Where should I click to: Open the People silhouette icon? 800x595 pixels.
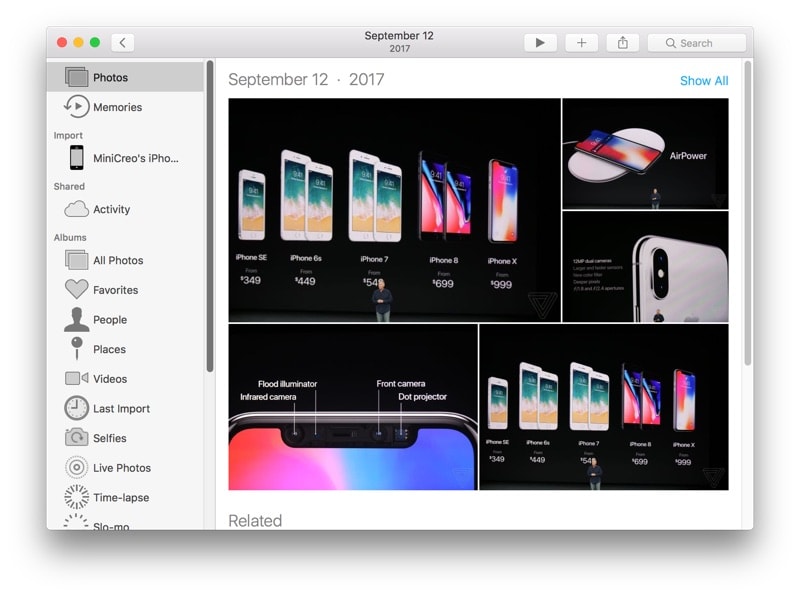coord(77,319)
